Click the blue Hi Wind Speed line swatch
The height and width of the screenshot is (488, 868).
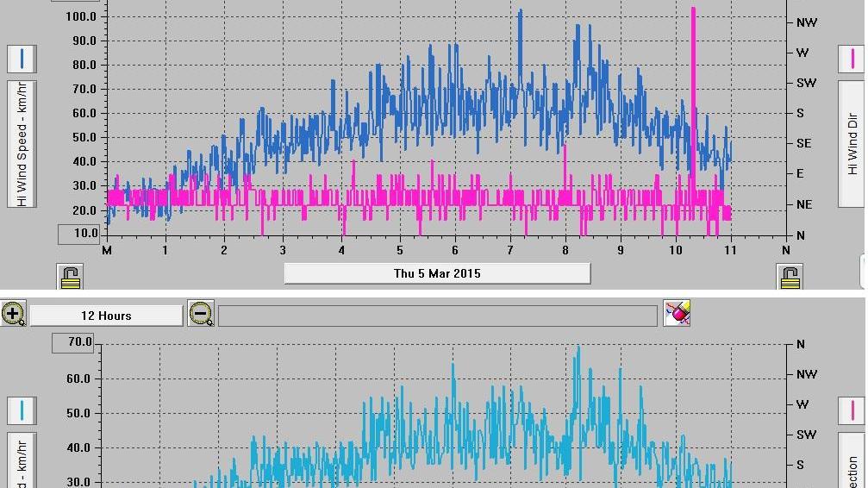(22, 59)
